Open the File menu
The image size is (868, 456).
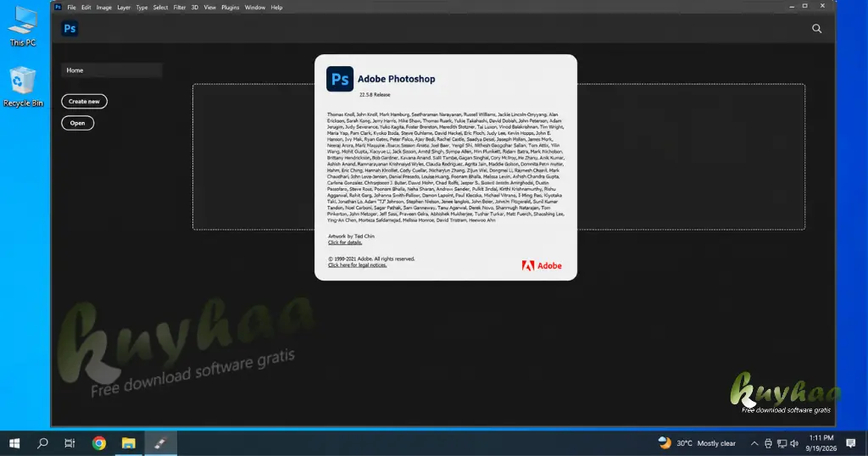71,7
